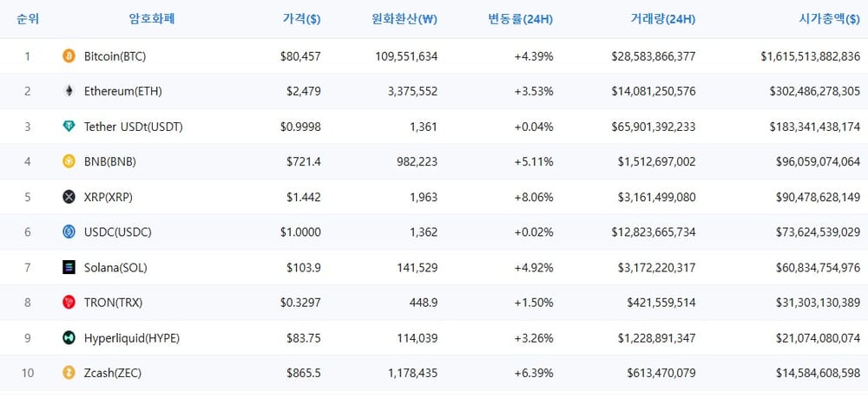Image resolution: width=868 pixels, height=398 pixels.
Task: Select Hyperliquid price $83.75
Action: [x=303, y=338]
